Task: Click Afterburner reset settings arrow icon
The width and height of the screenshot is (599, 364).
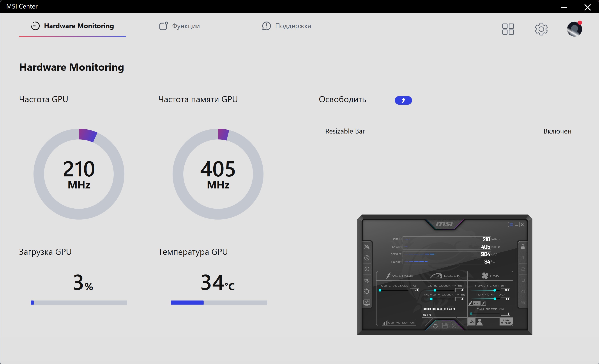Action: [435, 326]
